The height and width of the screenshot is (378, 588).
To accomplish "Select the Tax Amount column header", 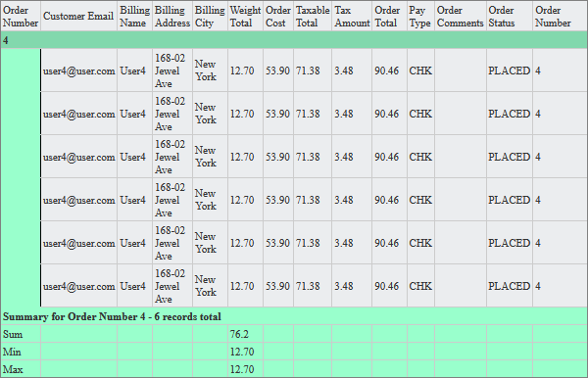I will pyautogui.click(x=352, y=16).
